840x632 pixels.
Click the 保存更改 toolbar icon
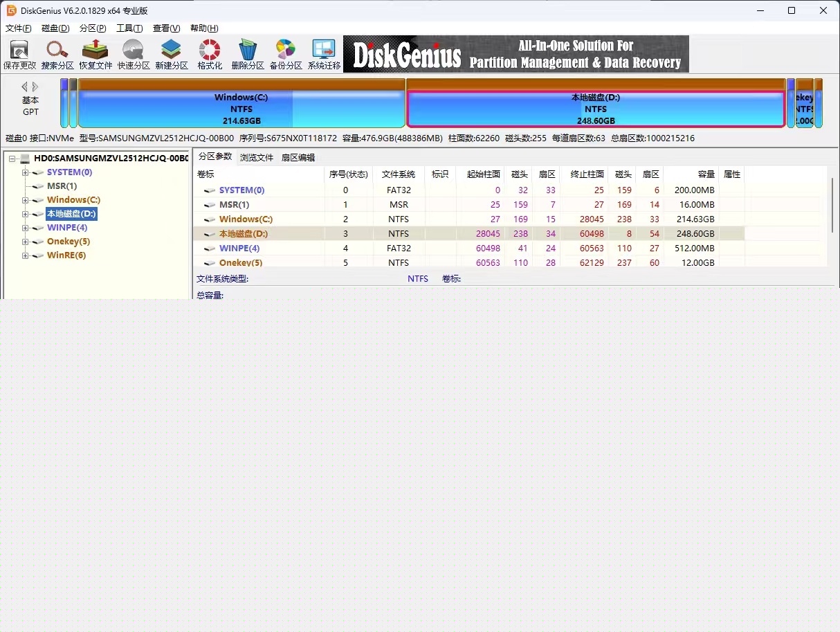pyautogui.click(x=19, y=55)
